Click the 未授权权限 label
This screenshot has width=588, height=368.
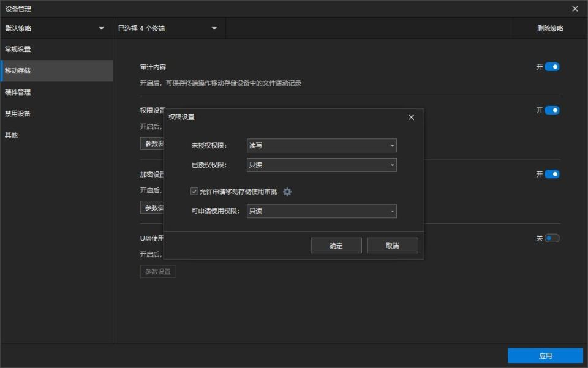(209, 145)
